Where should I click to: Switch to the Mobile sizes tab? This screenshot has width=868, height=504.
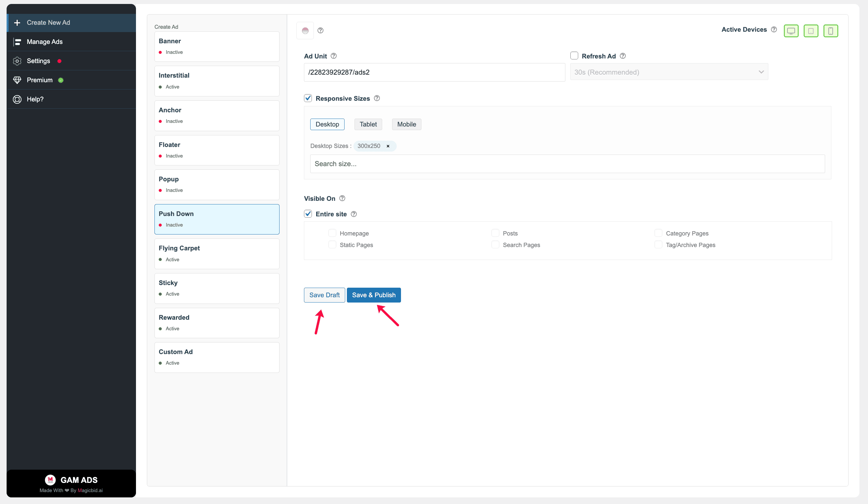click(x=407, y=125)
